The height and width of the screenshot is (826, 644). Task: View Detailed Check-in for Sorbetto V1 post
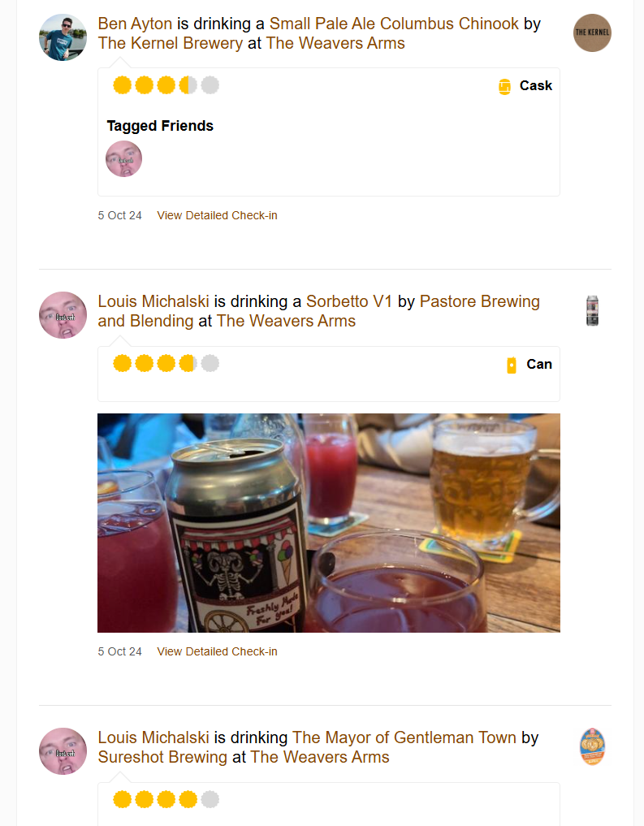coord(217,651)
